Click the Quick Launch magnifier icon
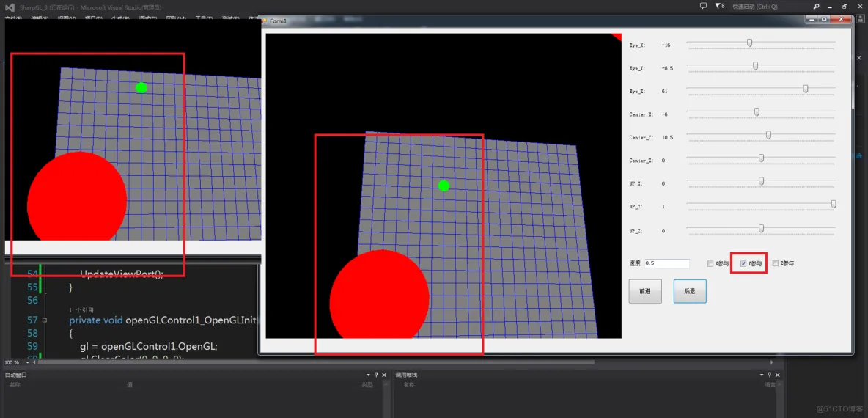The height and width of the screenshot is (418, 868). point(816,7)
